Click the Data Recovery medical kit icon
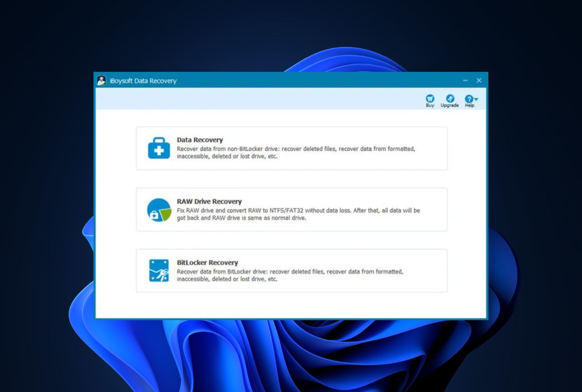The width and height of the screenshot is (582, 392). (x=159, y=148)
